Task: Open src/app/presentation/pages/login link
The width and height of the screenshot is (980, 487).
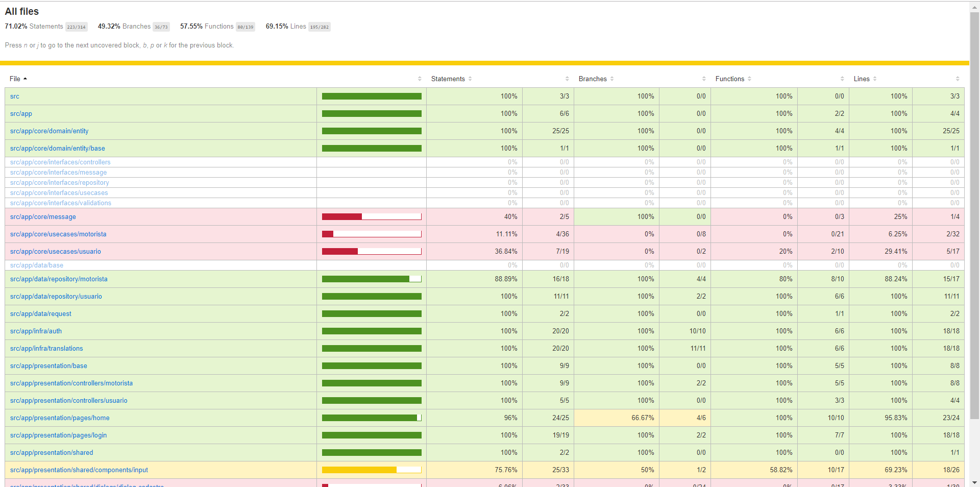Action: point(59,435)
